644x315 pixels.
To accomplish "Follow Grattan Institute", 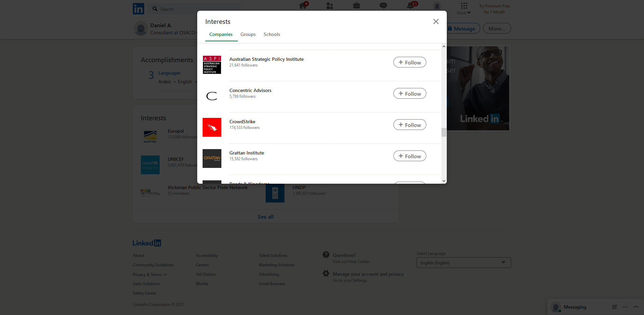I will coord(410,156).
